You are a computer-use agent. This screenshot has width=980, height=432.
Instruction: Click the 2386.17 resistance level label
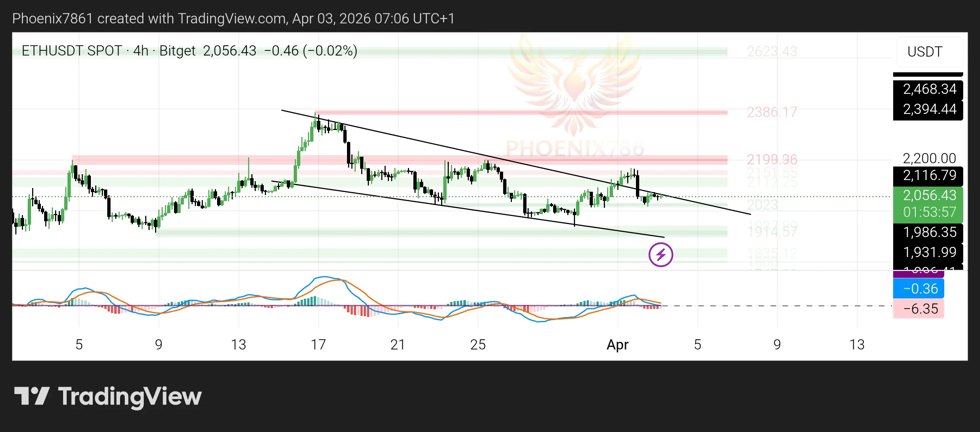point(772,112)
